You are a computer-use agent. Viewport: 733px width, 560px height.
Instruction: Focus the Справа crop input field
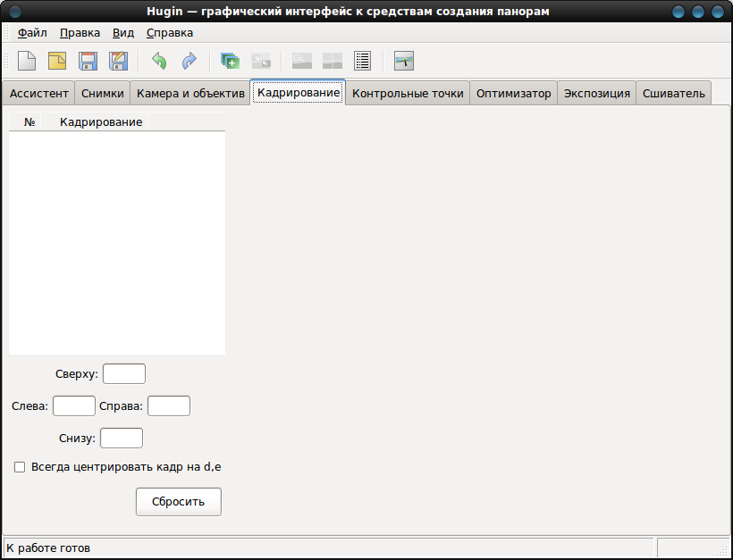(x=169, y=405)
